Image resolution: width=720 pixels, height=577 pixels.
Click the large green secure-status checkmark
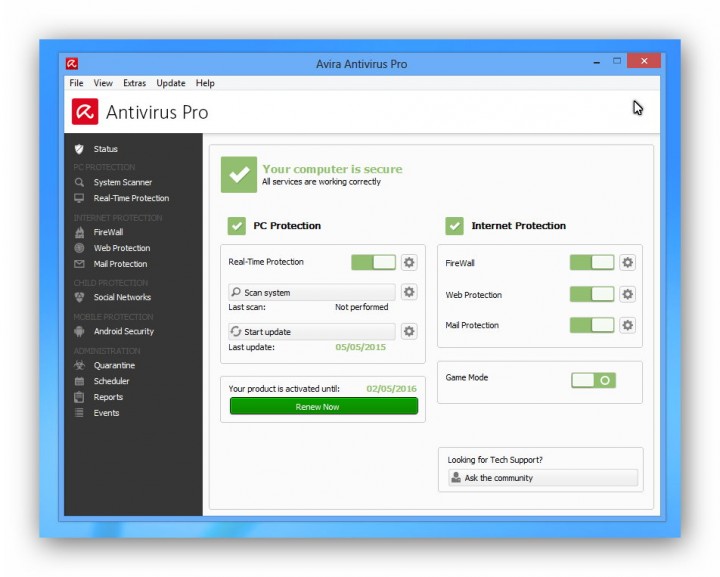[239, 174]
